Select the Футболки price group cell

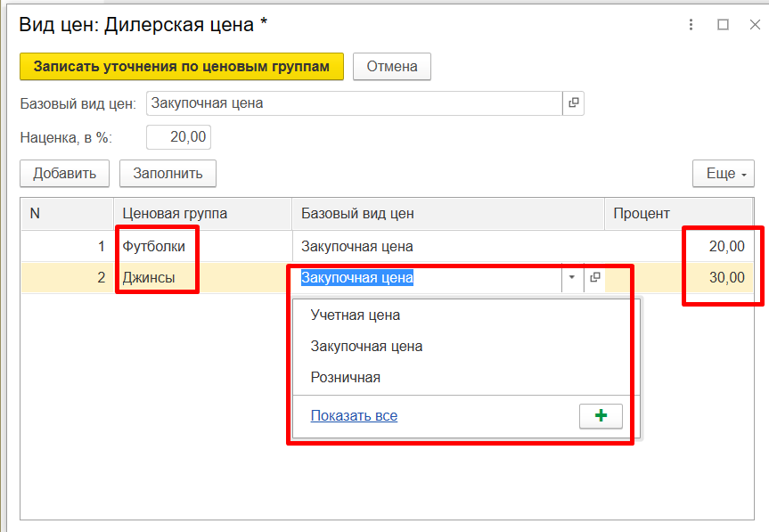(154, 247)
